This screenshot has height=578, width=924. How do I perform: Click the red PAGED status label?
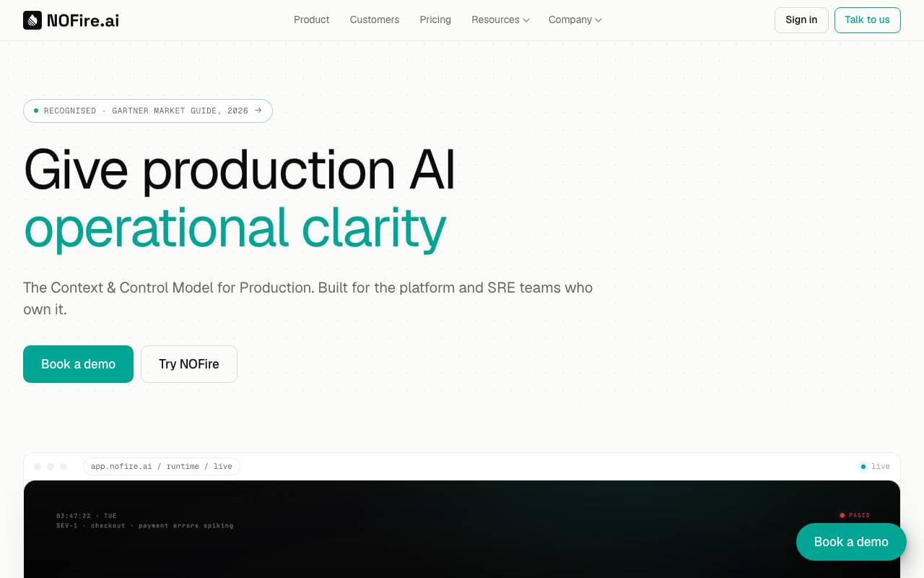855,515
